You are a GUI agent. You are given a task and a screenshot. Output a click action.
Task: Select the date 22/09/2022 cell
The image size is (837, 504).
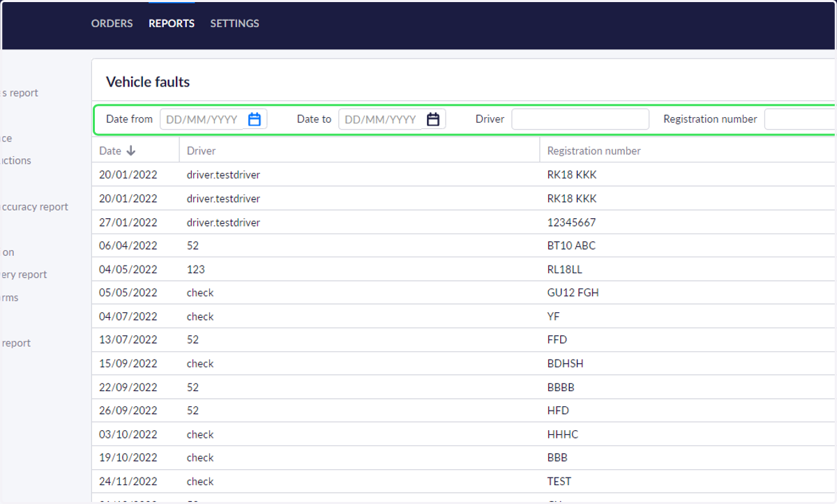128,387
